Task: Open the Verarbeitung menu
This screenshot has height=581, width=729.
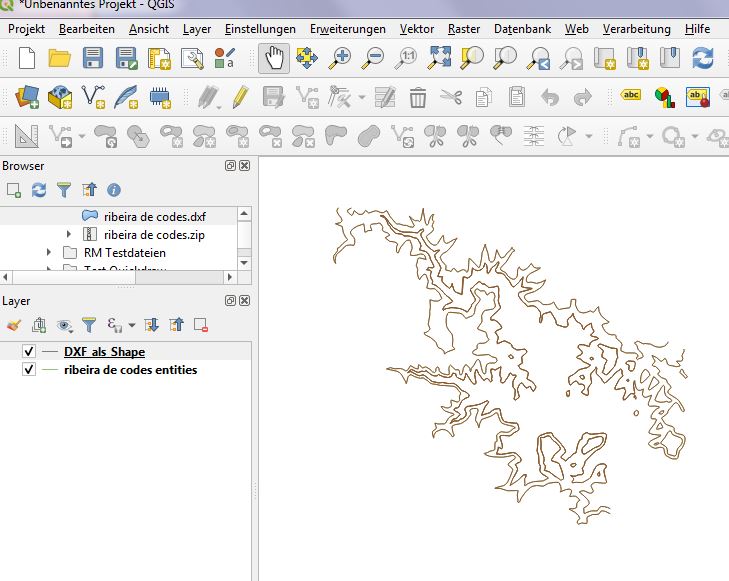Action: tap(636, 29)
